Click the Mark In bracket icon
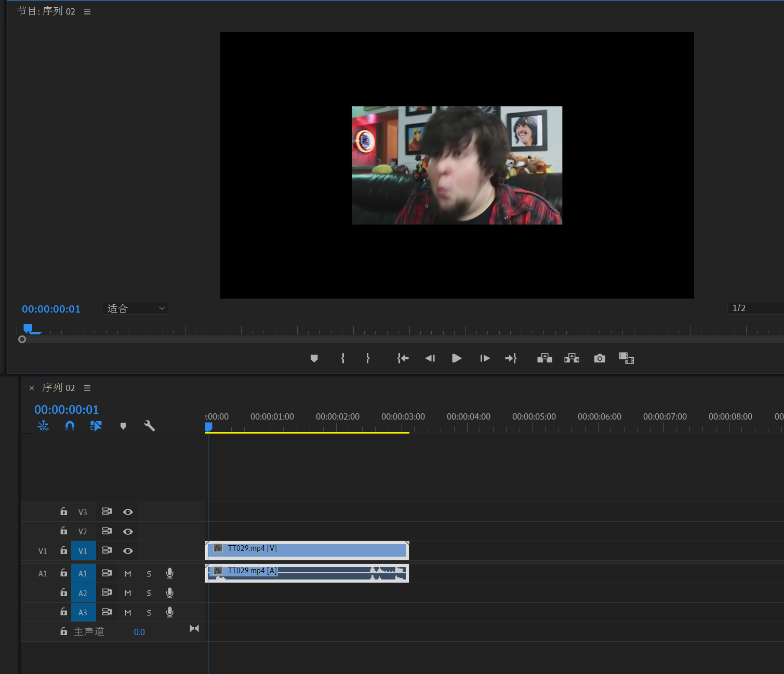784x674 pixels. tap(342, 358)
